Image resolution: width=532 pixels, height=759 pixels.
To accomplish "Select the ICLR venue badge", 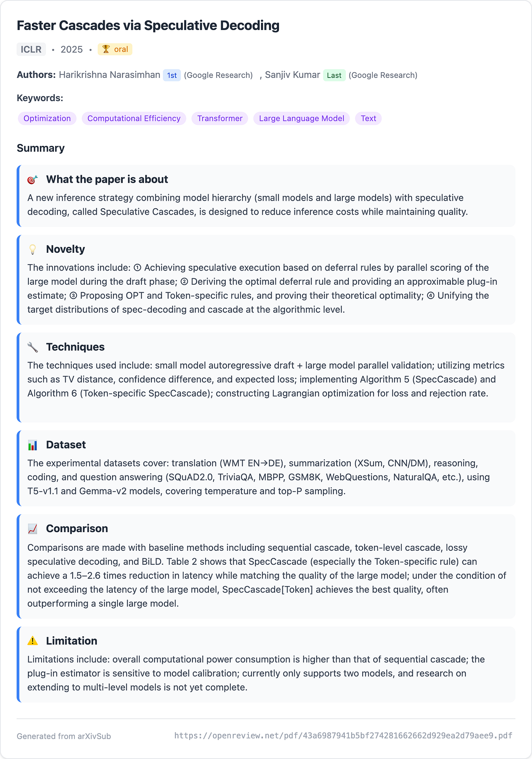I will tap(31, 49).
